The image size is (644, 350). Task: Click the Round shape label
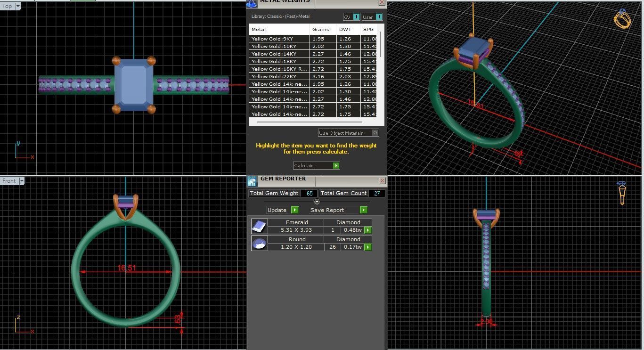tap(296, 239)
